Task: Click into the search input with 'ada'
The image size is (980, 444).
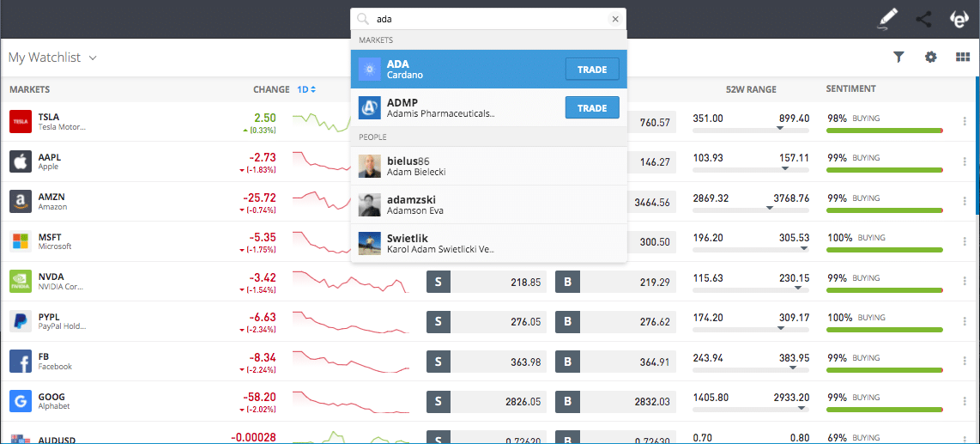Action: [487, 20]
